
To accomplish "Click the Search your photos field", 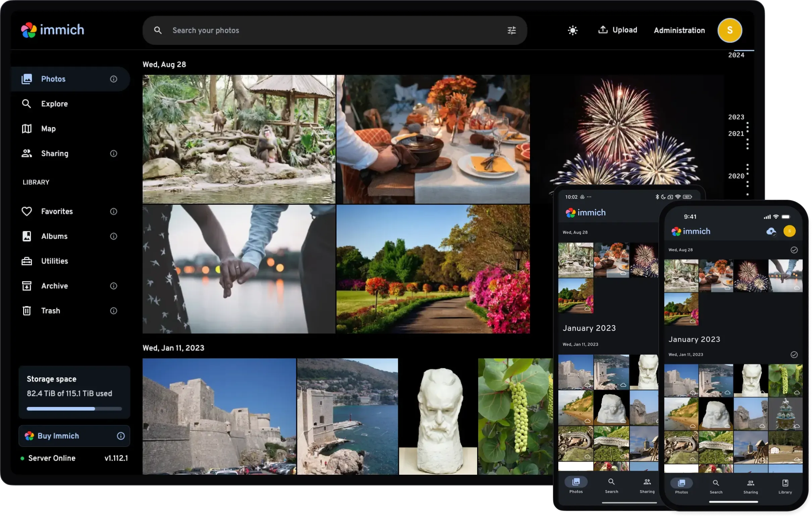I will point(306,30).
